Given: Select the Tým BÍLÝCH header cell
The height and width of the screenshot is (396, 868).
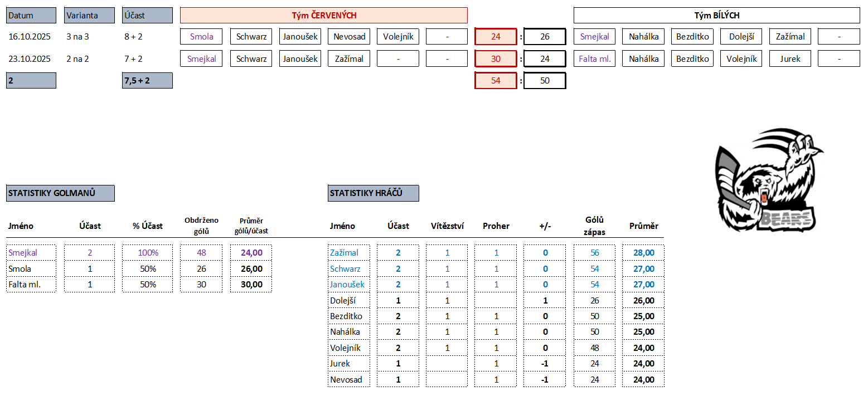Looking at the screenshot, I should (x=716, y=16).
